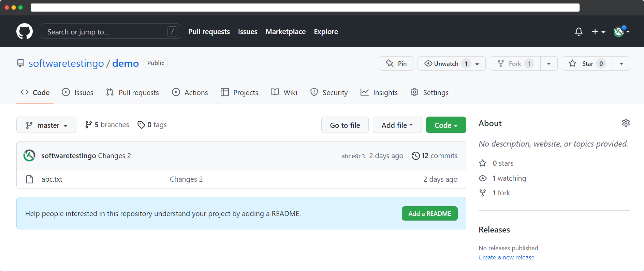
Task: Open the Wiki tab
Action: pos(284,92)
